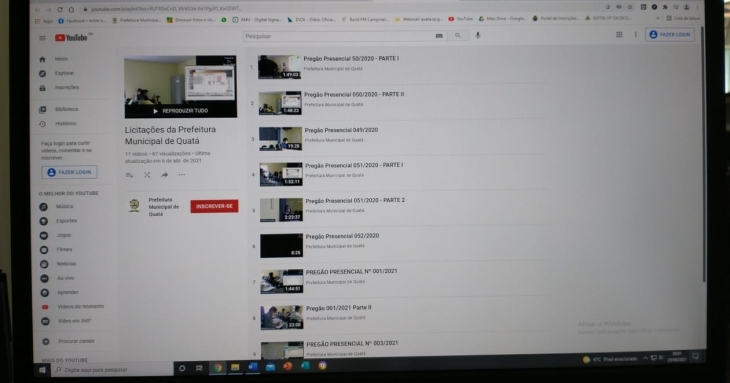The image size is (730, 383).
Task: Click the magnifier search button
Action: (x=458, y=35)
